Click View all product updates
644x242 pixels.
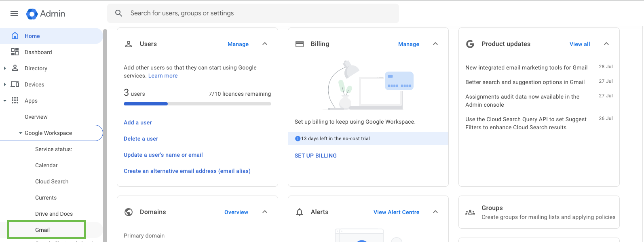point(580,44)
